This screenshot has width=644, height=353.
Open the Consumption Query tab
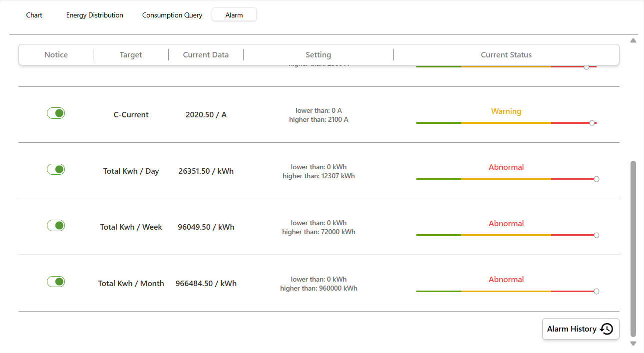[172, 15]
